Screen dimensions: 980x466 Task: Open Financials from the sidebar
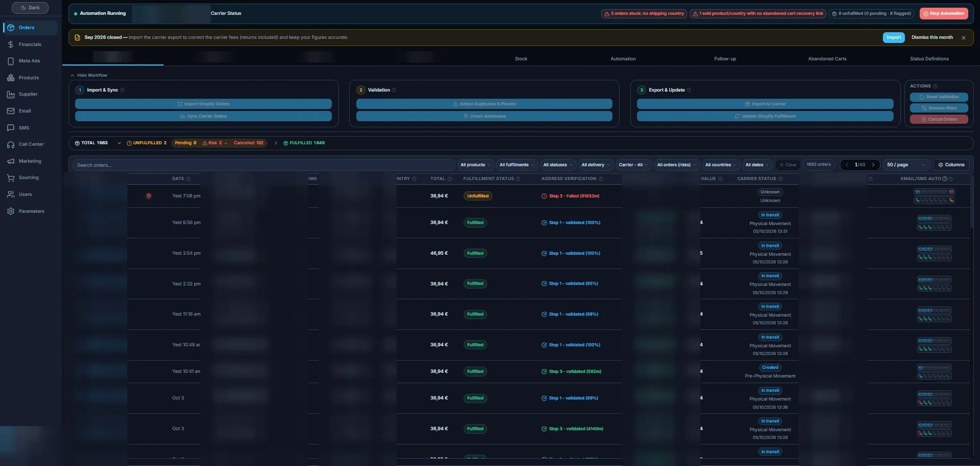30,45
